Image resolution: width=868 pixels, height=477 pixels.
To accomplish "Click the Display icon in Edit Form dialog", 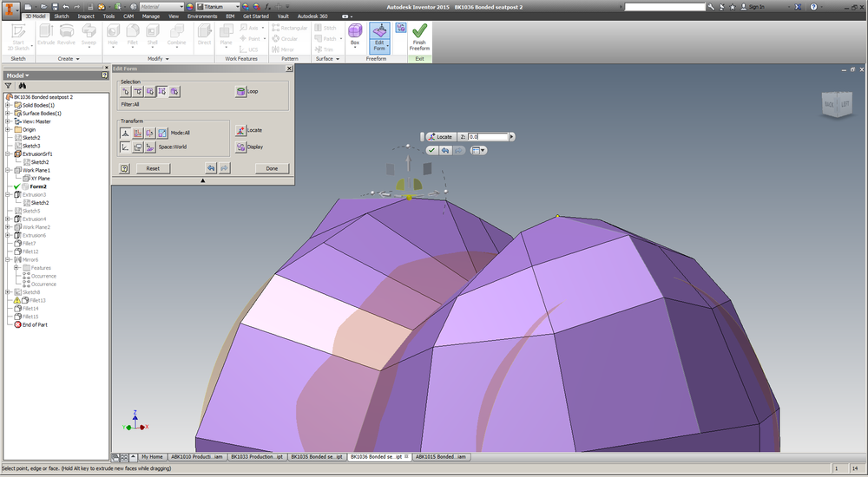I will [240, 147].
